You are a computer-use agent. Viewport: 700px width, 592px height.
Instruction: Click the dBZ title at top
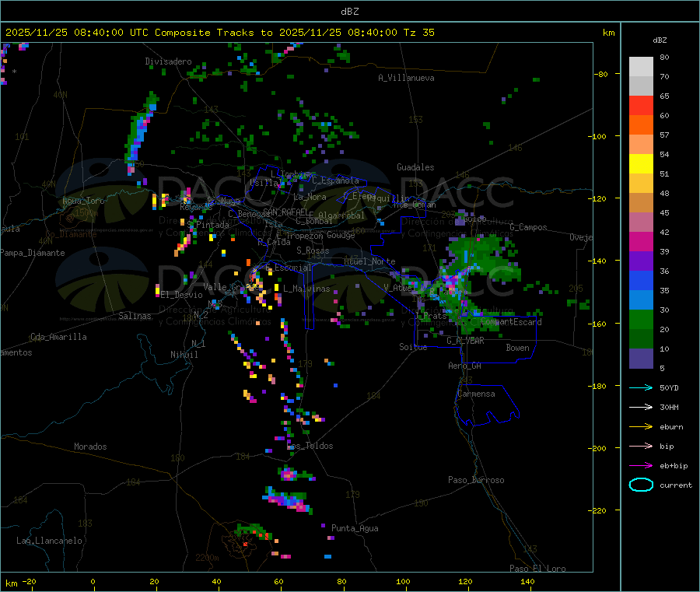coord(349,12)
